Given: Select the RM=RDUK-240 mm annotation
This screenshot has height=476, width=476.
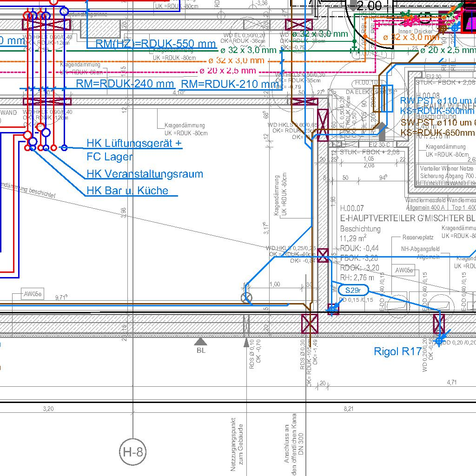Looking at the screenshot, I should pos(125,84).
